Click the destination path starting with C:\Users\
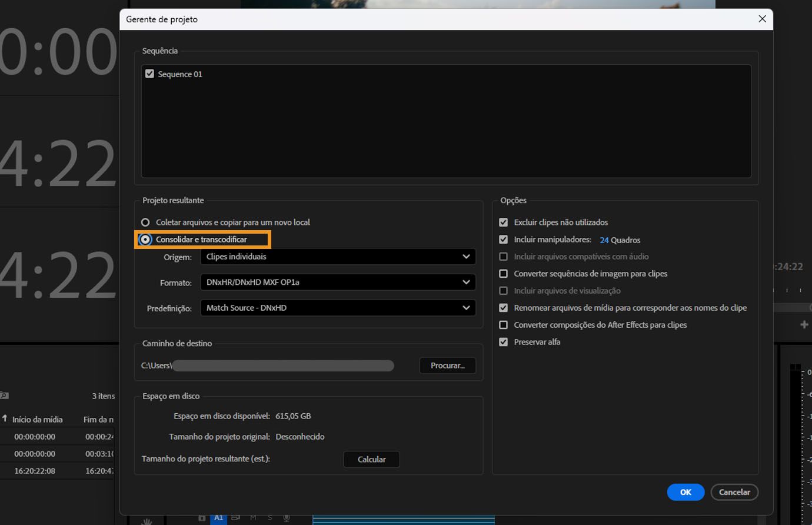The height and width of the screenshot is (525, 812). tap(267, 365)
